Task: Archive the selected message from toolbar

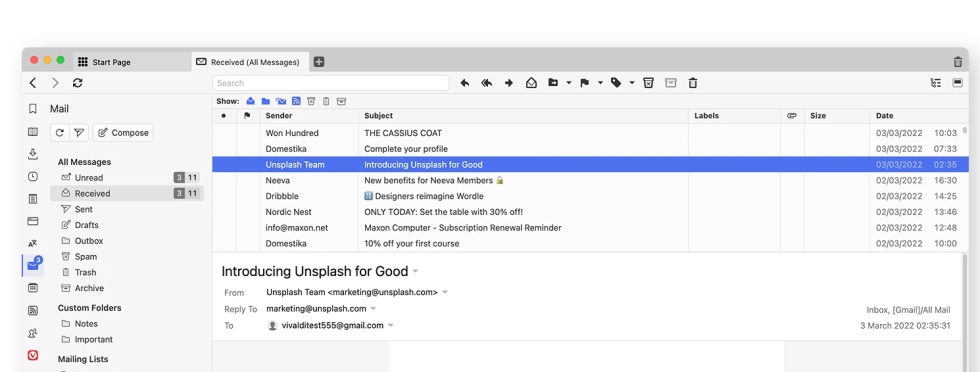Action: pyautogui.click(x=671, y=83)
